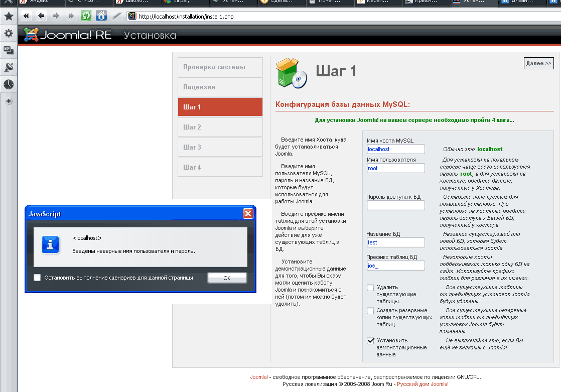Click the 'Префикс таблиц БД' field
Screen dimensions: 561x392
[x=396, y=266]
